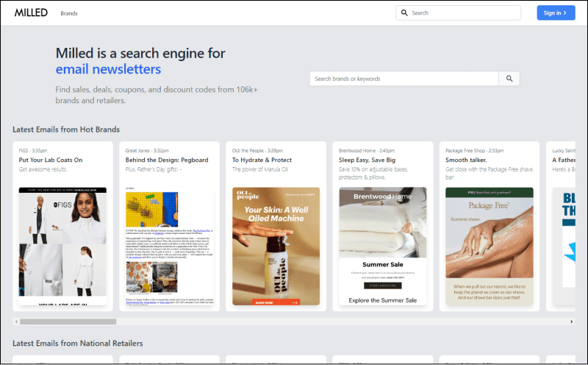Click the 'Package Free Shop · 2:33pm' label
This screenshot has height=365, width=588.
[474, 151]
